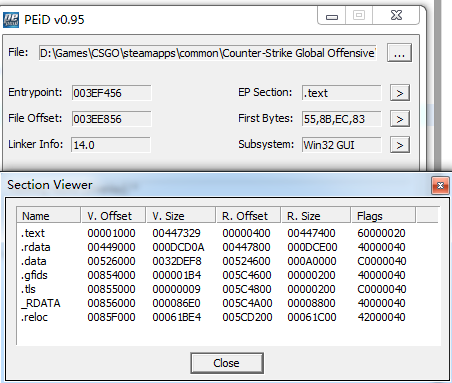Click R. Offset value 005C4600
Screen dimensions: 452x383
[247, 275]
